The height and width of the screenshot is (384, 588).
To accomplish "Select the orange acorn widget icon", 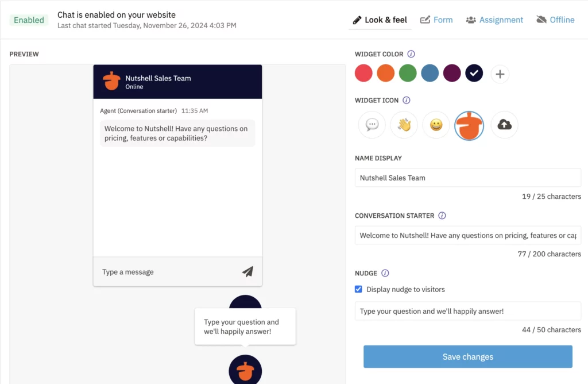I will coord(469,125).
